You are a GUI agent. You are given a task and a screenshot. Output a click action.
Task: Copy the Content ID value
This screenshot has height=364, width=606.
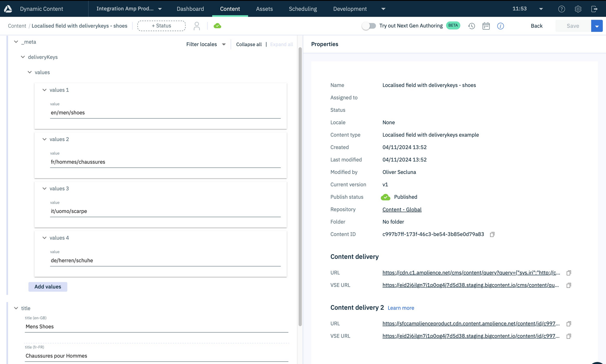pyautogui.click(x=492, y=235)
